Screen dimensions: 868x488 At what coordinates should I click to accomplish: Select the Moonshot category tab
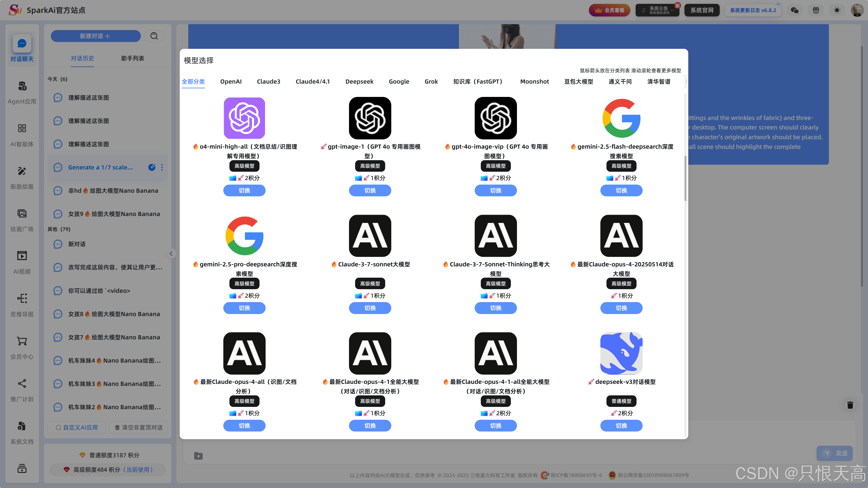pyautogui.click(x=534, y=82)
